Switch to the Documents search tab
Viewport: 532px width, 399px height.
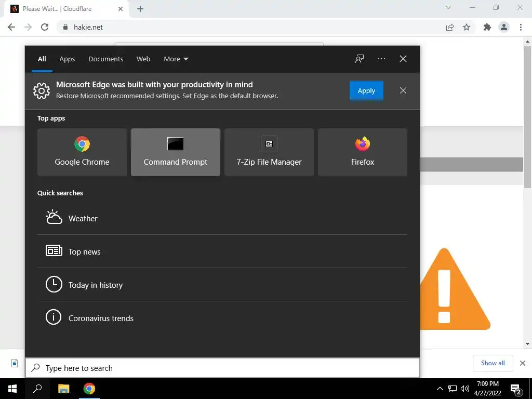tap(105, 59)
